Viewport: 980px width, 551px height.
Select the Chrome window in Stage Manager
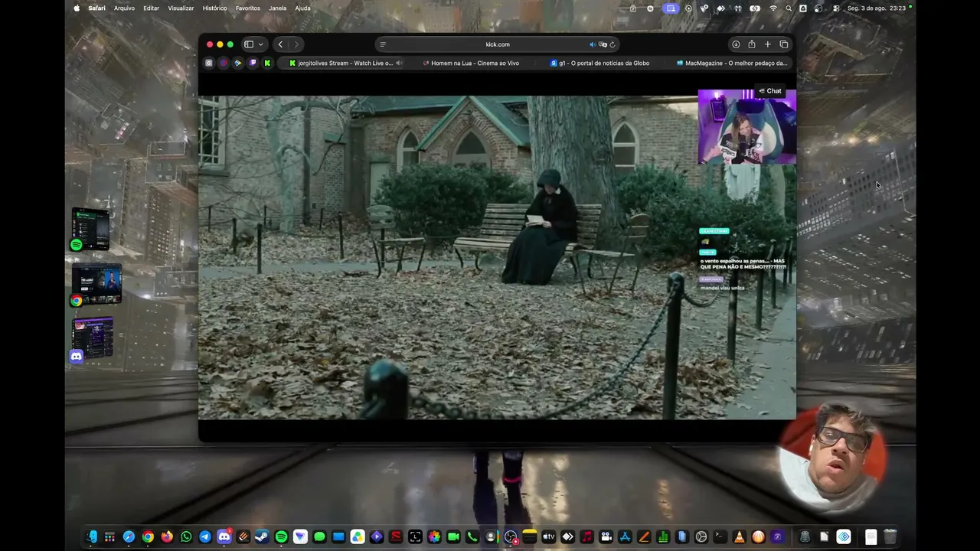coord(96,284)
